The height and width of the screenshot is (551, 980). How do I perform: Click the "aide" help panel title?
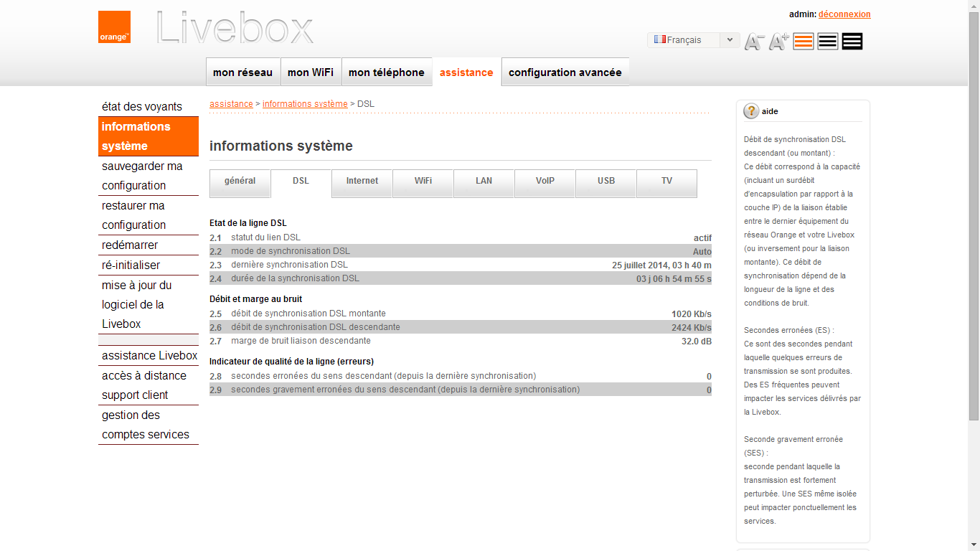click(x=770, y=111)
